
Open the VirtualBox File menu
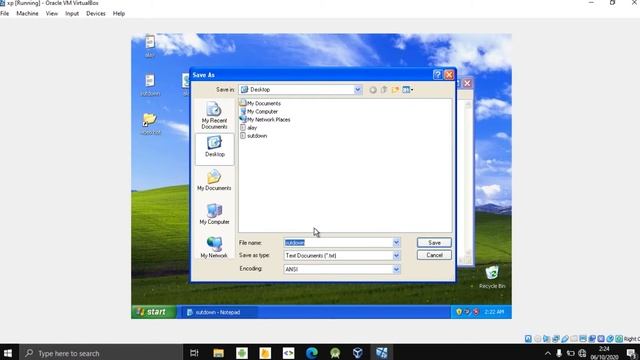4,13
